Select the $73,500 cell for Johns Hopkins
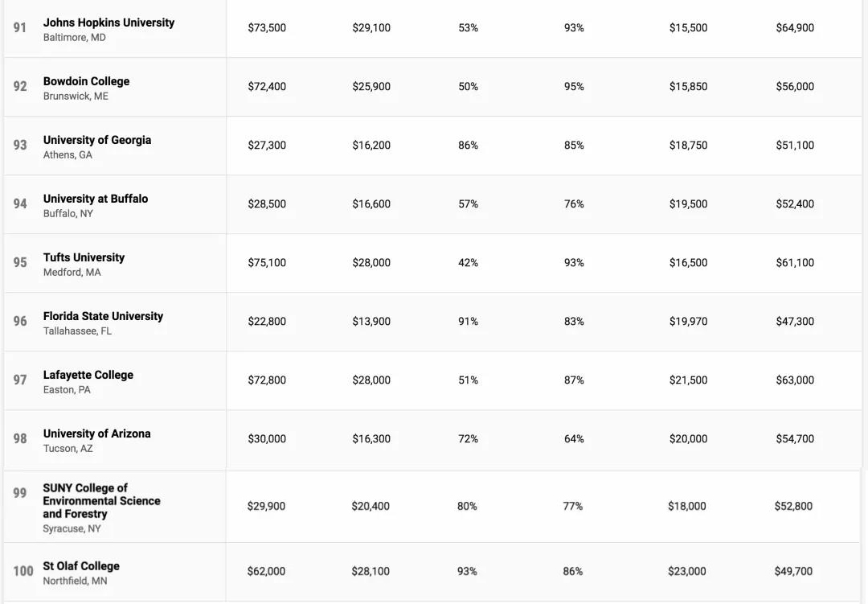This screenshot has height=604, width=868. (267, 28)
